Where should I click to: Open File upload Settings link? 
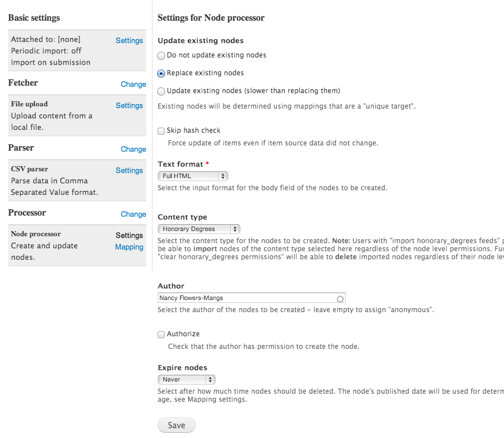[x=129, y=106]
